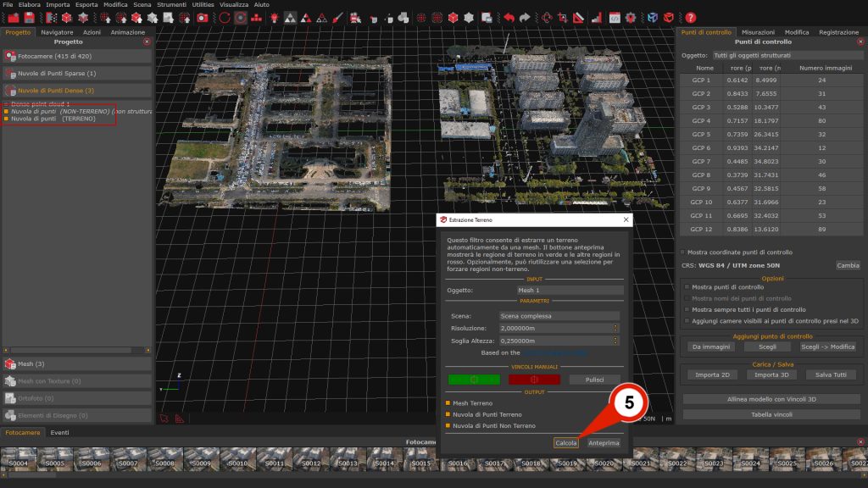Click the green terrain constraint swatch
This screenshot has width=868, height=488.
(474, 380)
